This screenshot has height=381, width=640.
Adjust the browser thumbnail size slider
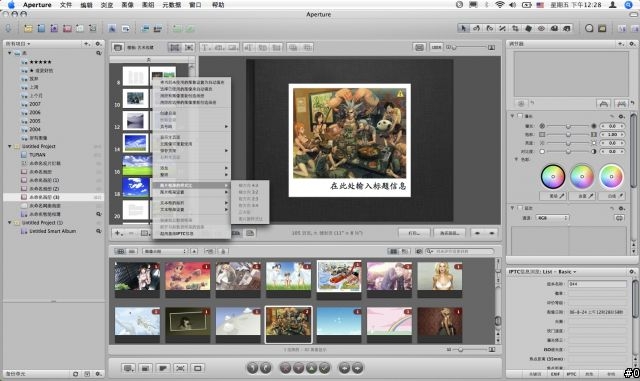tap(460, 350)
